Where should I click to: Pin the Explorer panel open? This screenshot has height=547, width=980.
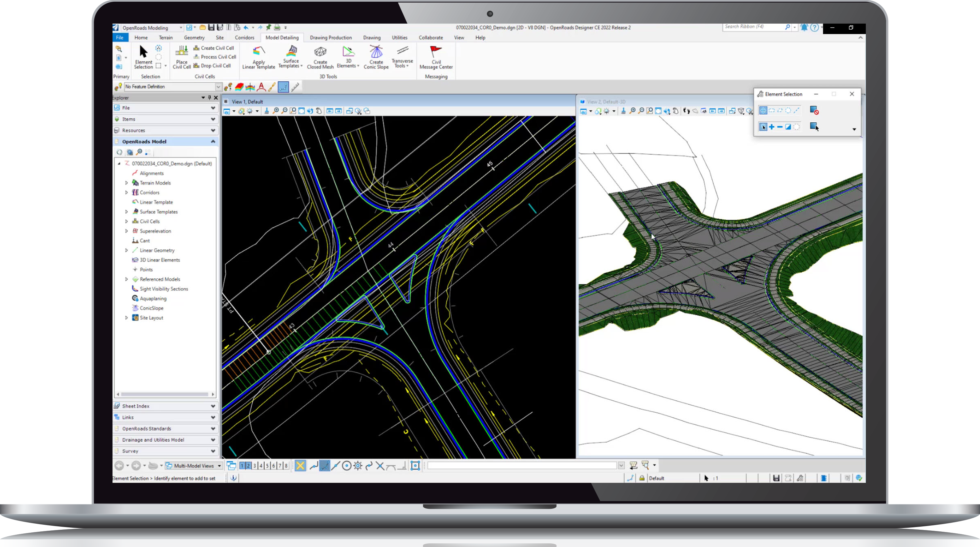click(209, 98)
